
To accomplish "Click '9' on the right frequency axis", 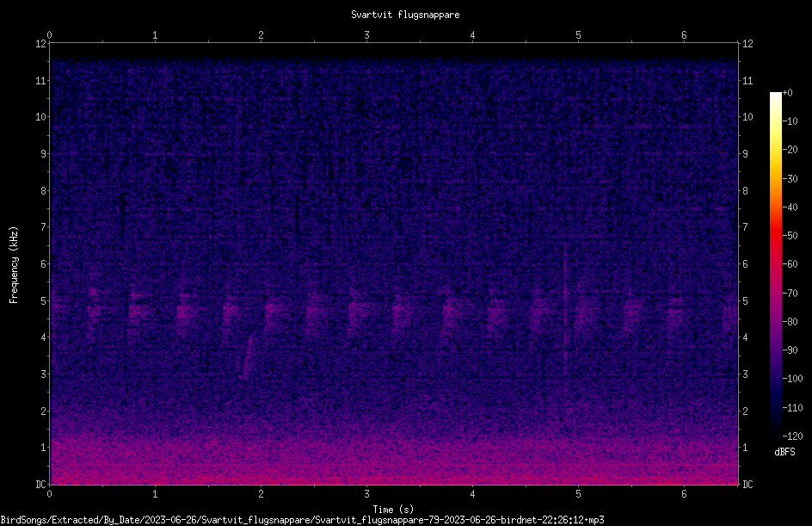I will coord(745,154).
